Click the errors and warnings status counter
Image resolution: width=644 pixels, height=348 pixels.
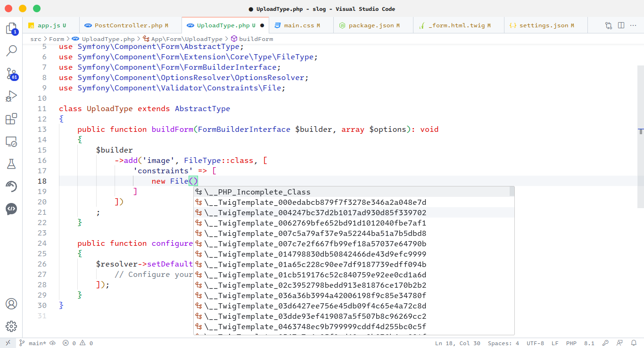(x=78, y=343)
